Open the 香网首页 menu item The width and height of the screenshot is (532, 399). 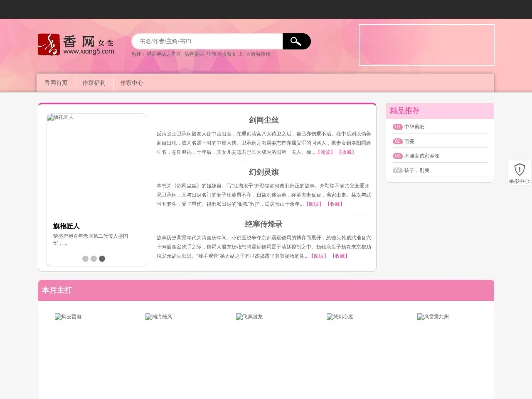point(56,83)
